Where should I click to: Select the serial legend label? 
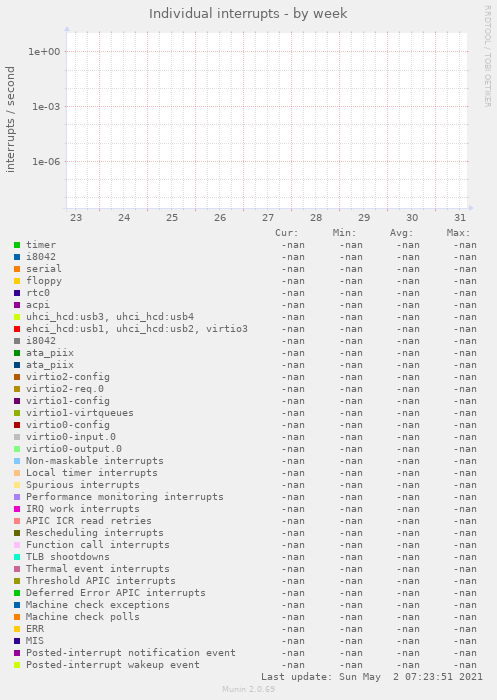(x=44, y=269)
